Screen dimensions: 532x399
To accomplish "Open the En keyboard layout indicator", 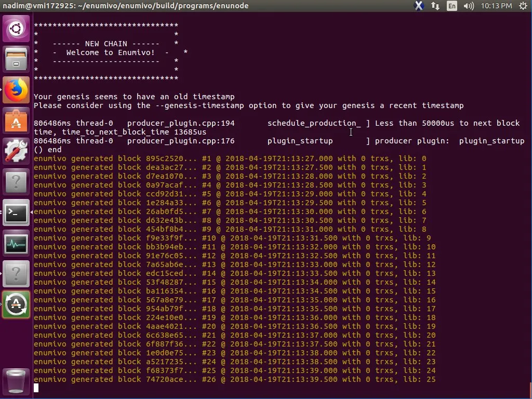I will tap(452, 6).
